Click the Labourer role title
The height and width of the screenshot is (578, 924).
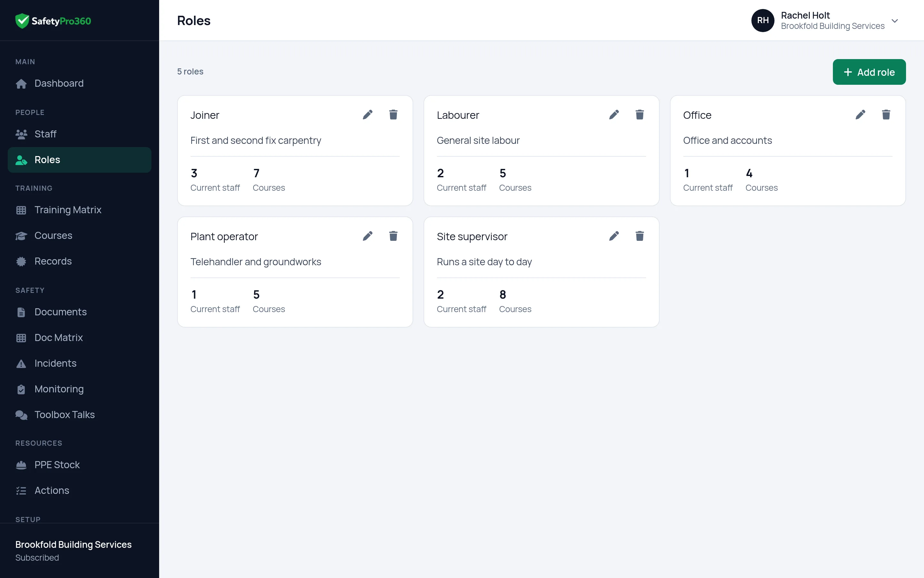[458, 115]
